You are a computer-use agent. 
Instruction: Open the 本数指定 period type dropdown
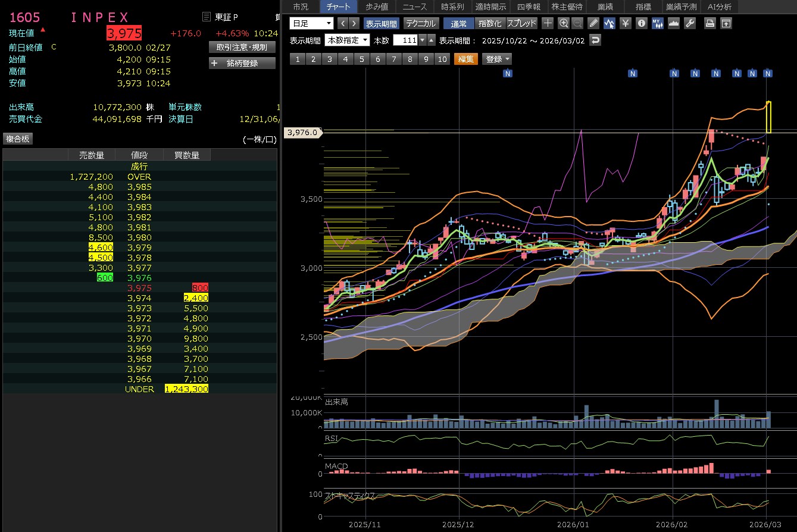click(347, 40)
